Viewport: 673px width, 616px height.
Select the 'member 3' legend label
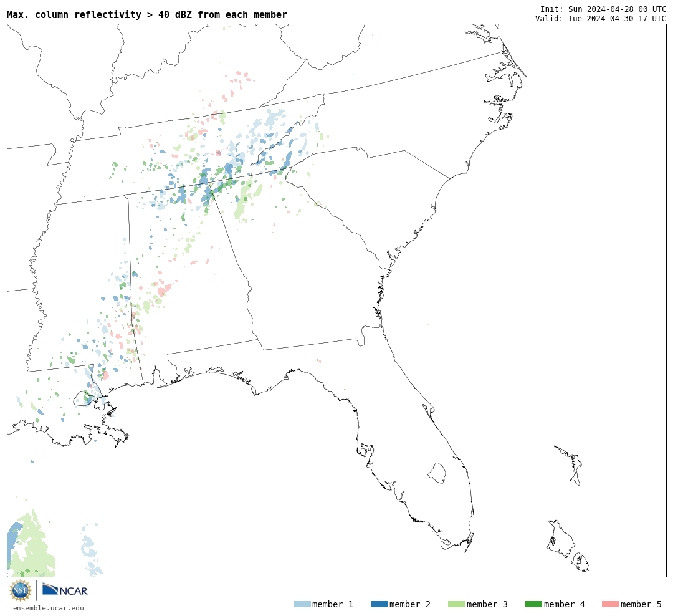[x=487, y=604]
